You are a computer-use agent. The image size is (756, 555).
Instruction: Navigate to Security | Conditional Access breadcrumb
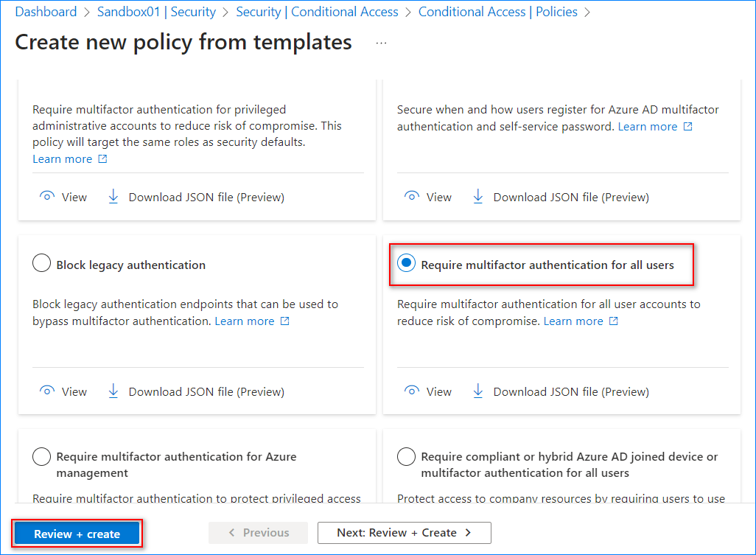[317, 12]
